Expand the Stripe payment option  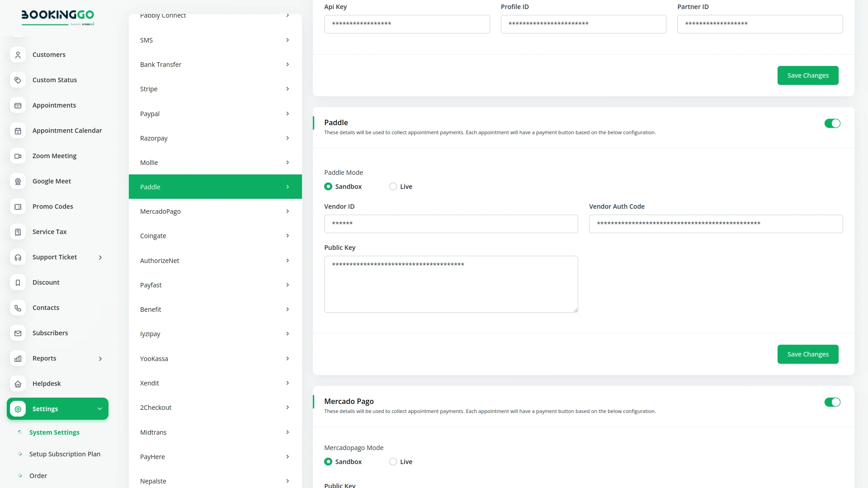click(215, 89)
